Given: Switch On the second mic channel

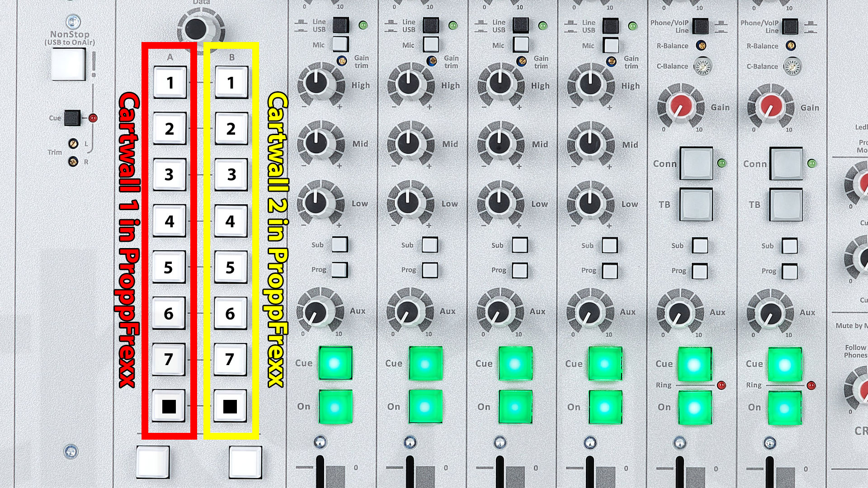Looking at the screenshot, I should coord(425,407).
